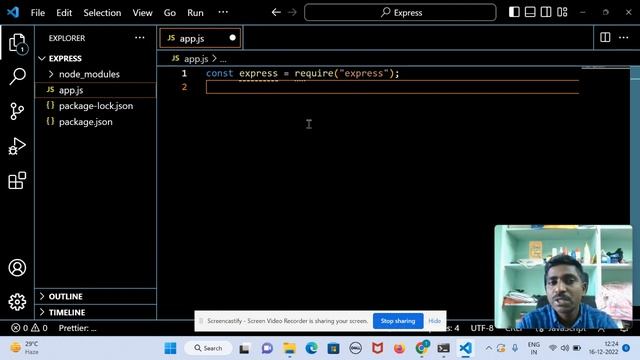
Task: Open the Manage gear settings icon
Action: (x=17, y=302)
